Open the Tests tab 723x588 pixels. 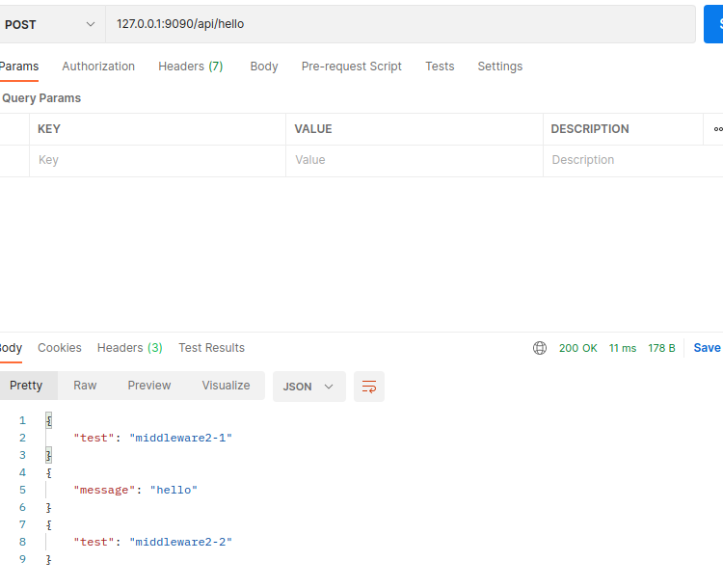(x=440, y=67)
